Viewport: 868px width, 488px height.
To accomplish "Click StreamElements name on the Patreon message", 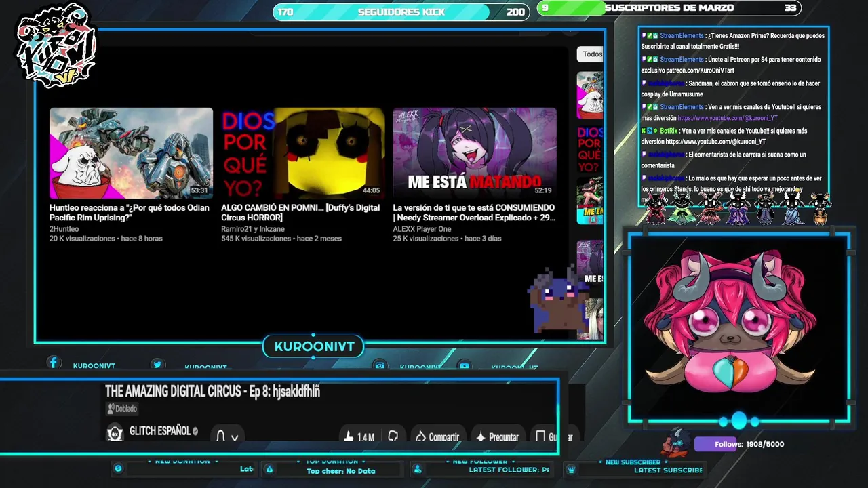I will 682,60.
